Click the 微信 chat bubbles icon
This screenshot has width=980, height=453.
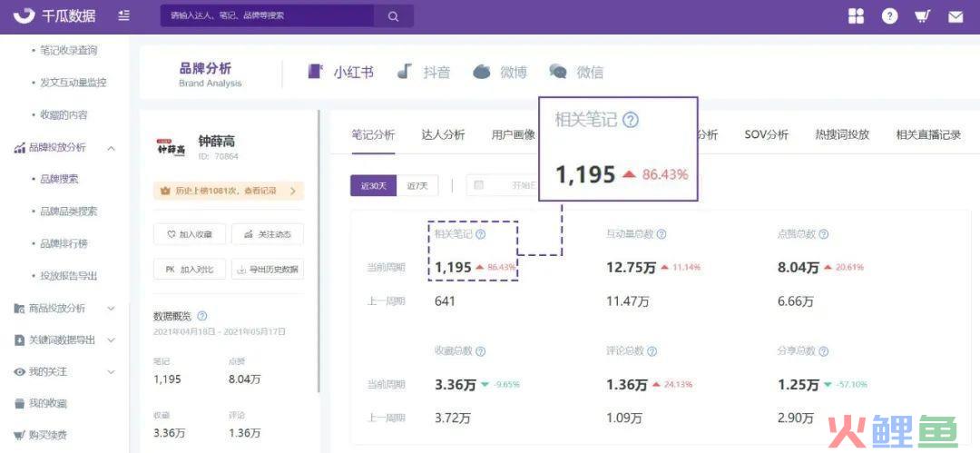(x=558, y=72)
